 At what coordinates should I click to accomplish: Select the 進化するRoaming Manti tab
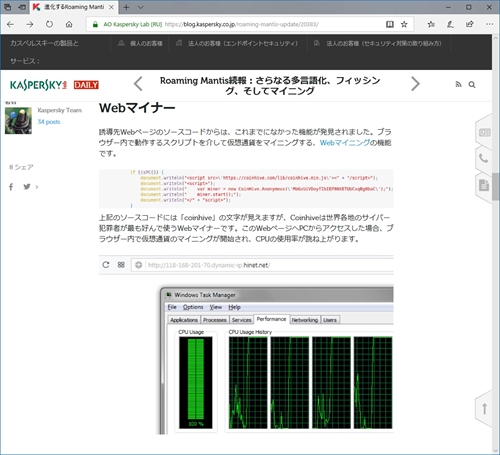pyautogui.click(x=73, y=7)
